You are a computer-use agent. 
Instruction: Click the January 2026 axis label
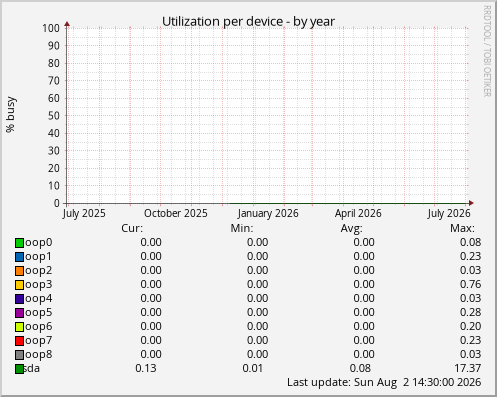click(x=268, y=214)
